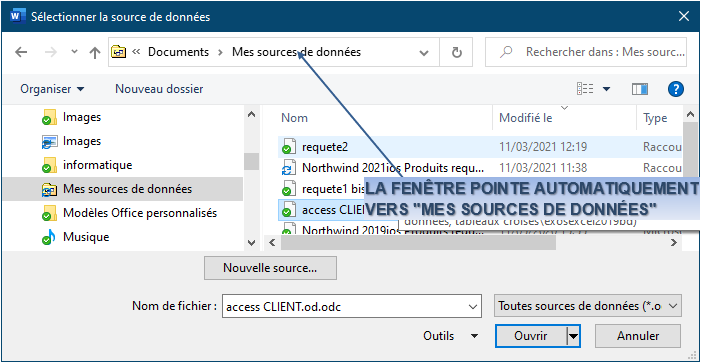
Task: Click the magnifier search icon
Action: tap(506, 52)
